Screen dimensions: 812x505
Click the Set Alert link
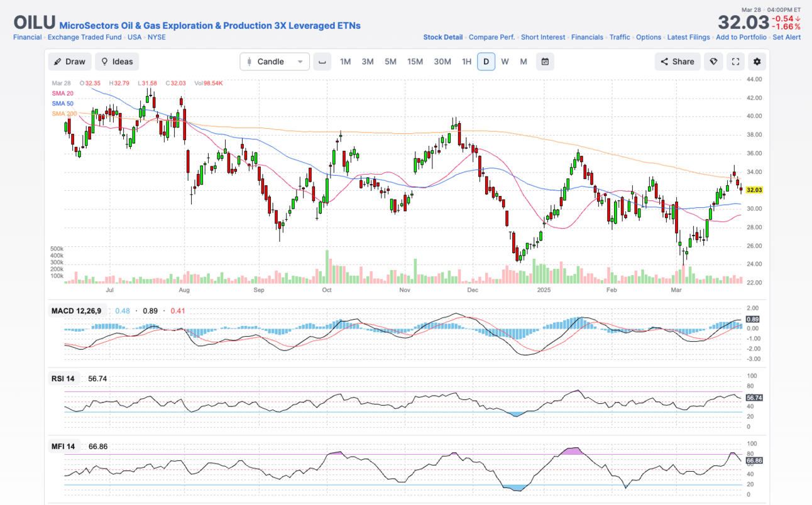tap(786, 37)
